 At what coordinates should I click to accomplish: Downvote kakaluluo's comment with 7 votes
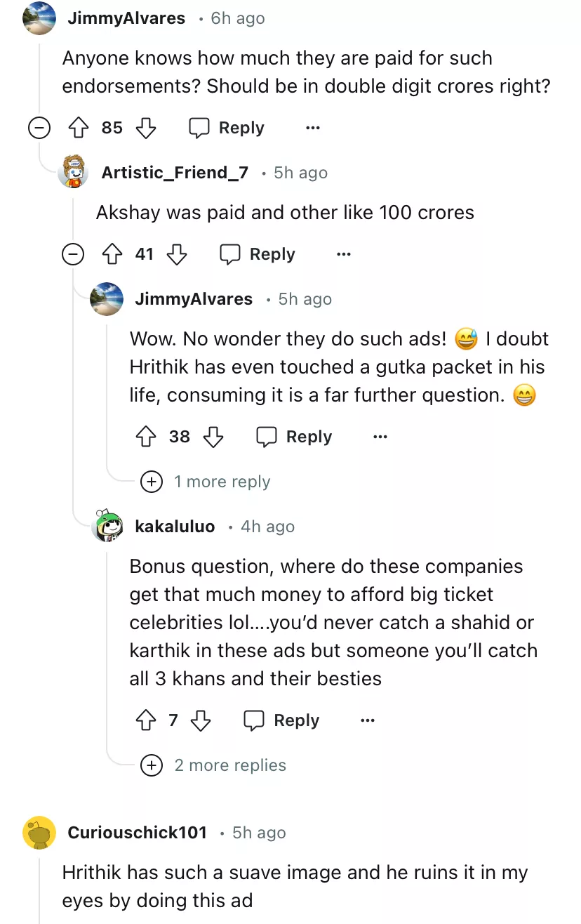click(x=201, y=720)
